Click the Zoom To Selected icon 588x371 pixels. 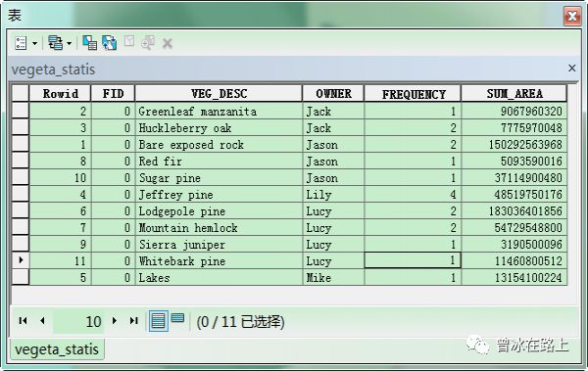[x=148, y=43]
